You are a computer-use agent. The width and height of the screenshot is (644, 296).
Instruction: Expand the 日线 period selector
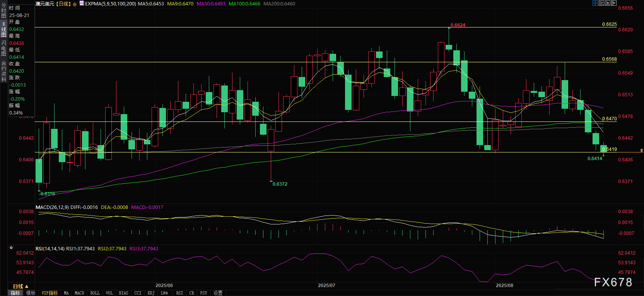tap(20, 286)
